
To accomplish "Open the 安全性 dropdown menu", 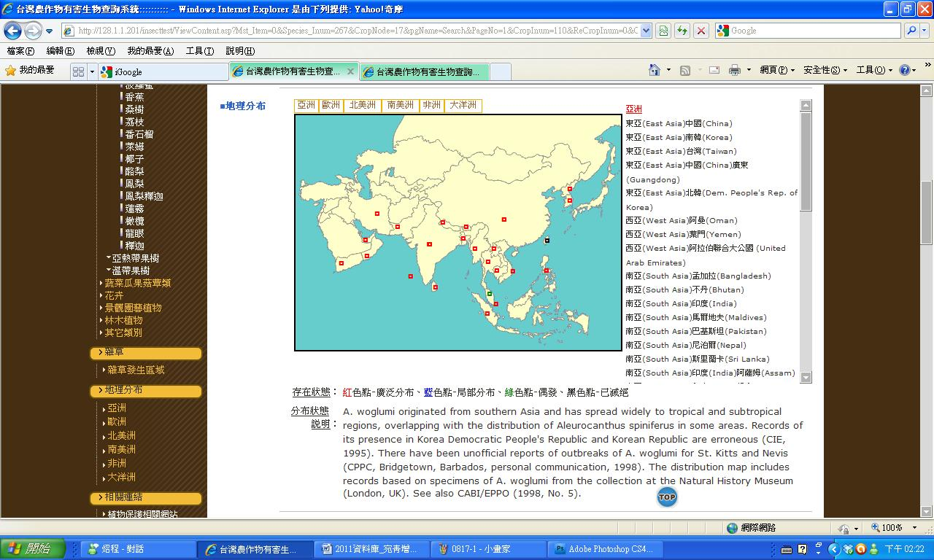I will tap(825, 70).
